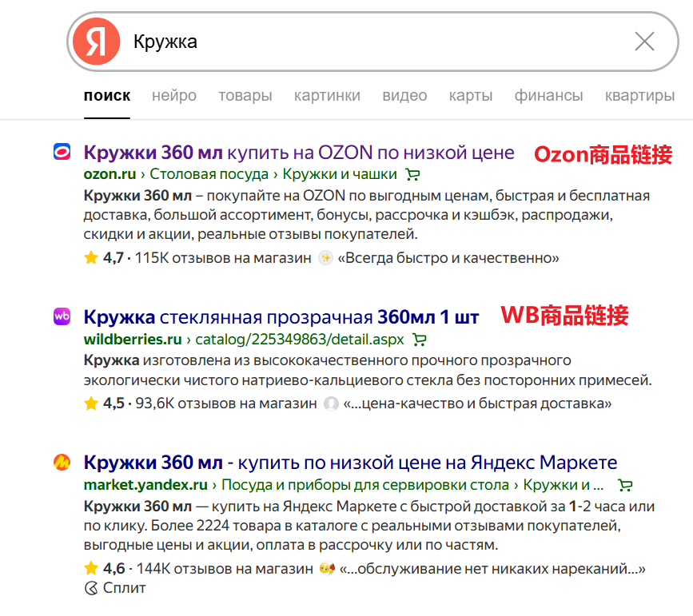The width and height of the screenshot is (693, 616).
Task: Switch to the товары tab
Action: click(245, 95)
